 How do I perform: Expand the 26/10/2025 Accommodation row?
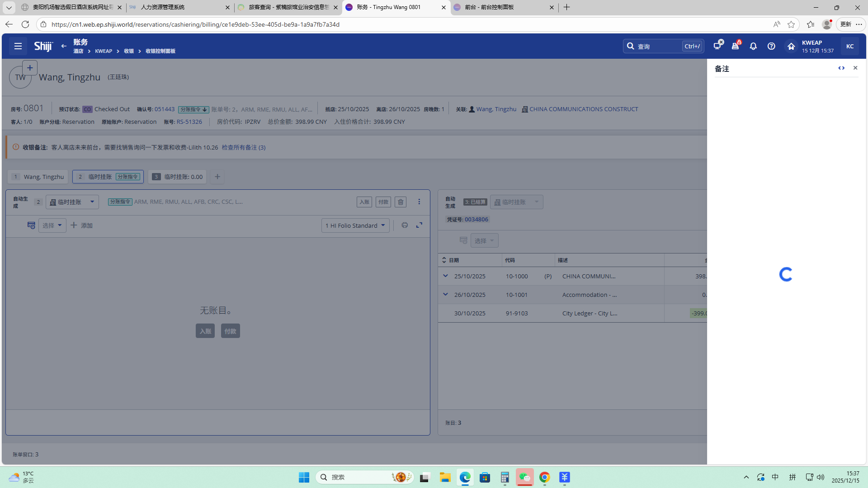point(445,294)
